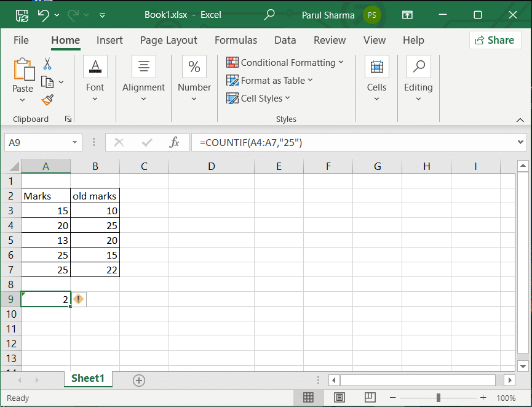532x407 pixels.
Task: Select cell B7 with value 22
Action: 95,270
